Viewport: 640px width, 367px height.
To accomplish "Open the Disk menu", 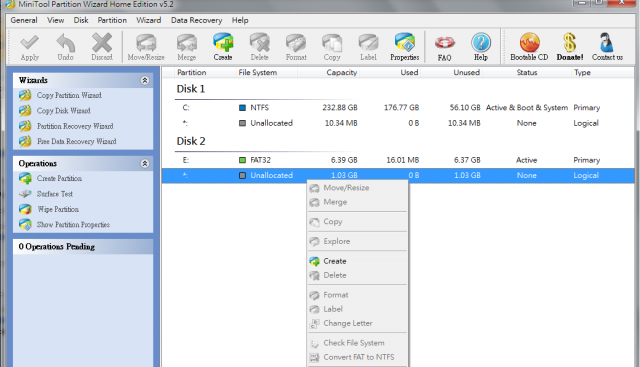I will 81,20.
